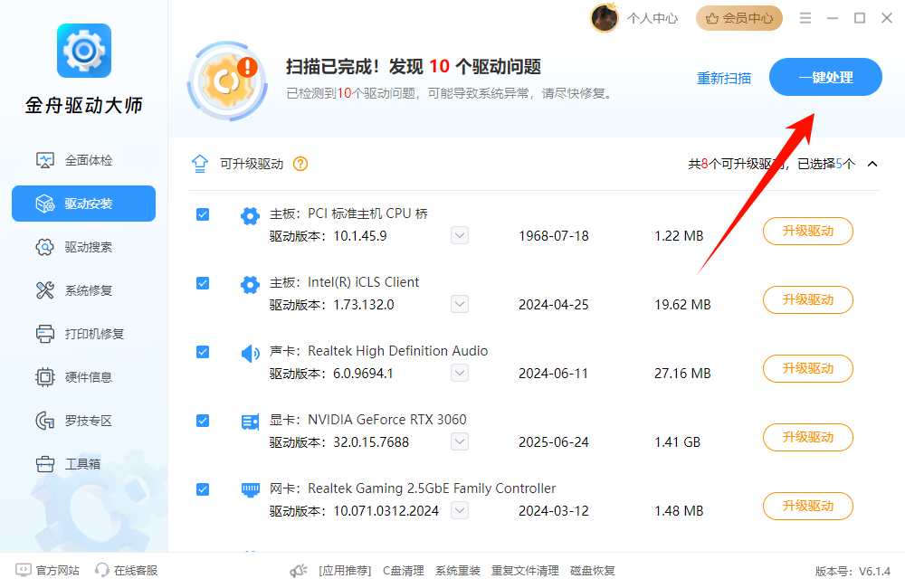Click the gear icon of Intel(R) iCLS Client
The image size is (905, 588).
coord(250,284)
